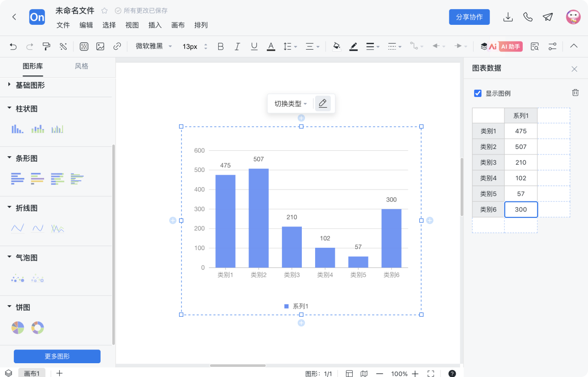Open the 切换类型 dropdown above the chart

290,103
